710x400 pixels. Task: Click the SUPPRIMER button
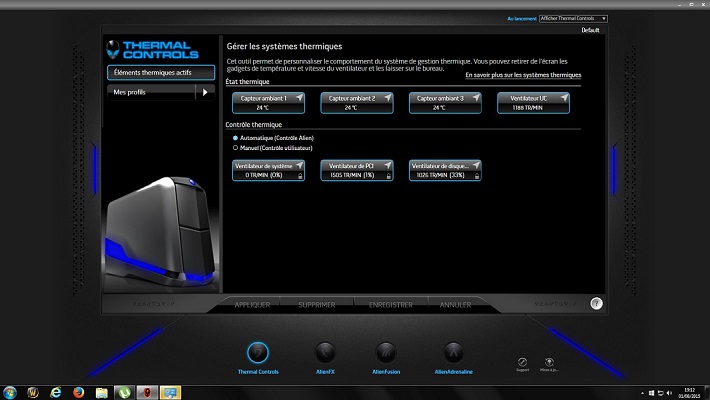click(317, 305)
